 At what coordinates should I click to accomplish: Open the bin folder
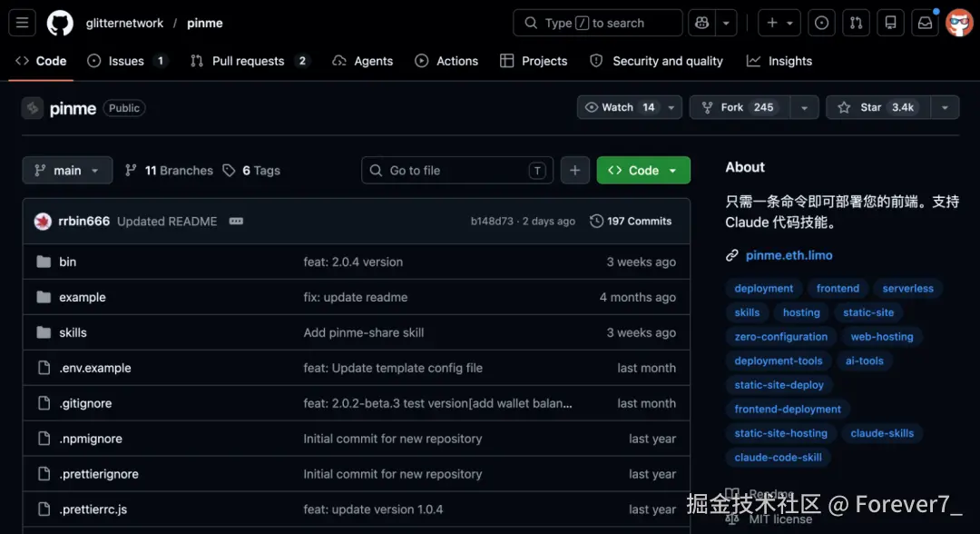pyautogui.click(x=67, y=262)
